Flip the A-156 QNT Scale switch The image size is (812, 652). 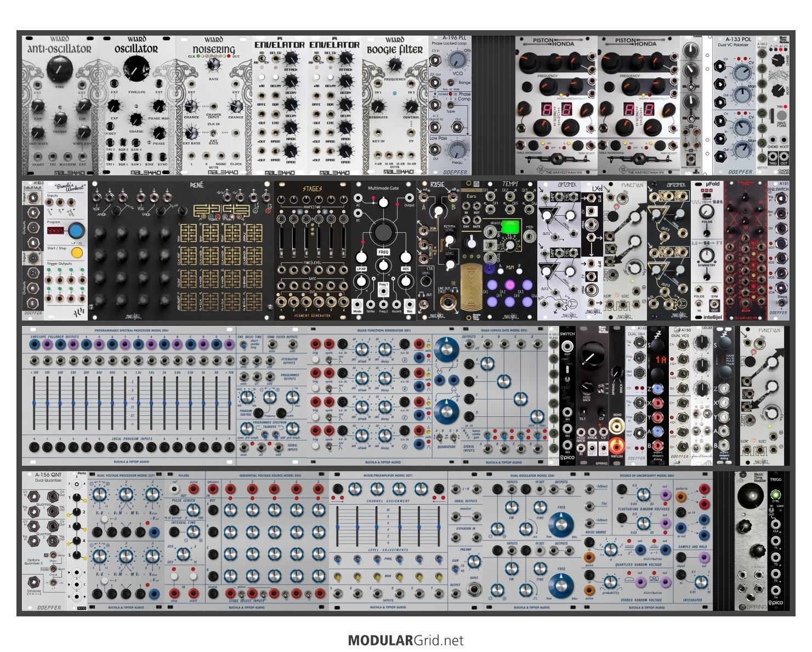click(53, 569)
